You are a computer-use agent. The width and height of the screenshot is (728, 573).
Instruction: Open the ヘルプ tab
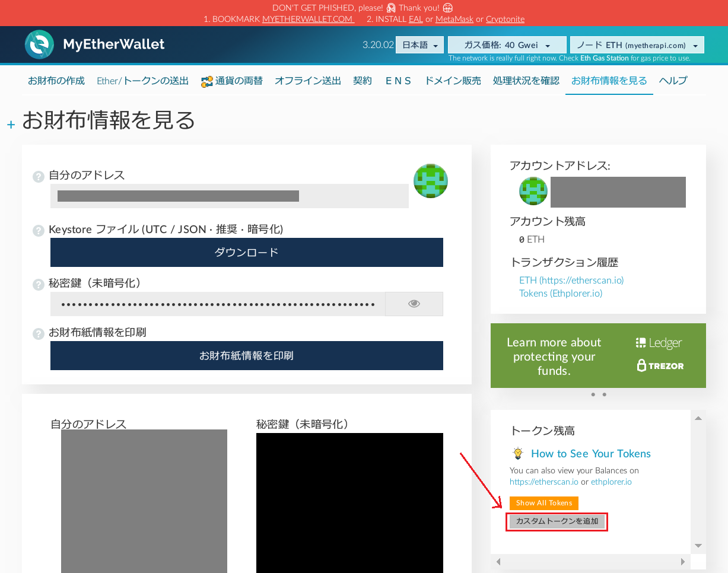coord(673,81)
